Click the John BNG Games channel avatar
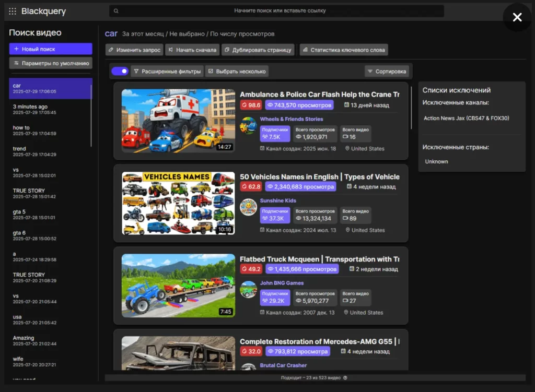This screenshot has height=392, width=535. click(248, 290)
